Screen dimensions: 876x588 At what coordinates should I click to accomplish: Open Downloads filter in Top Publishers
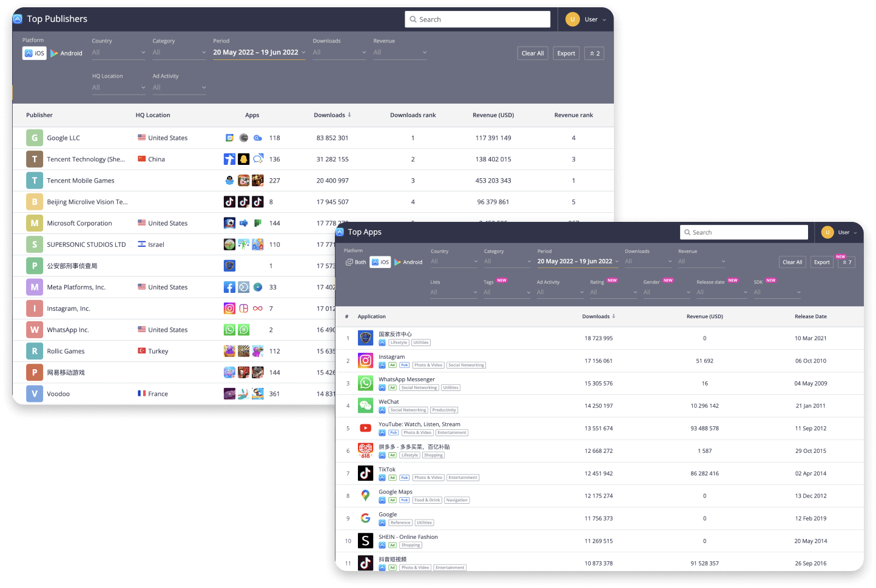click(340, 53)
